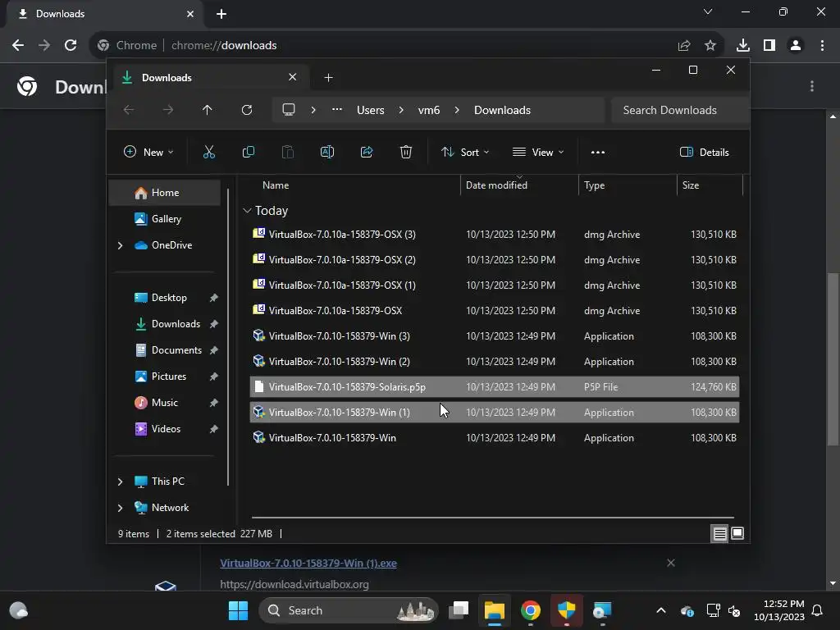
Task: Select the Downloads tab in File Explorer
Action: 209,78
